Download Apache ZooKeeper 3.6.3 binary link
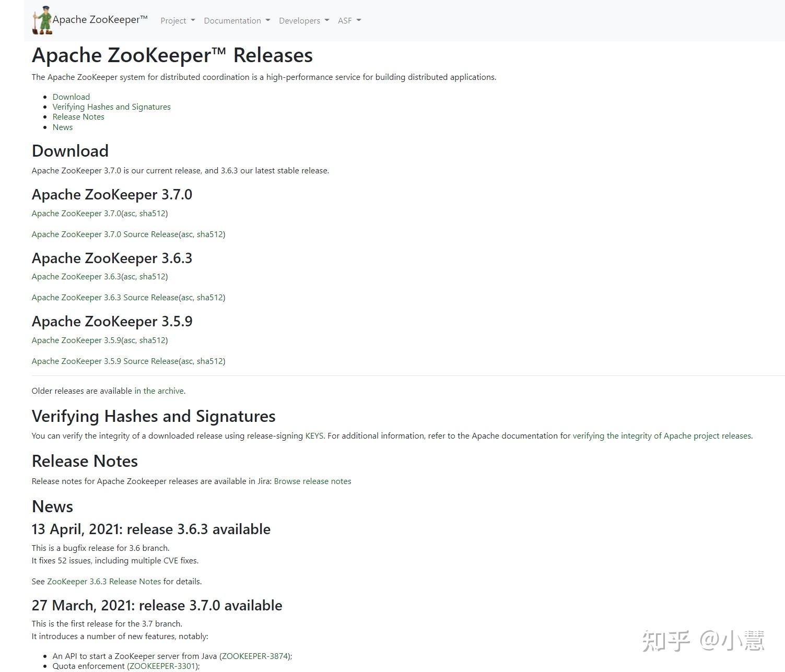 click(x=76, y=276)
